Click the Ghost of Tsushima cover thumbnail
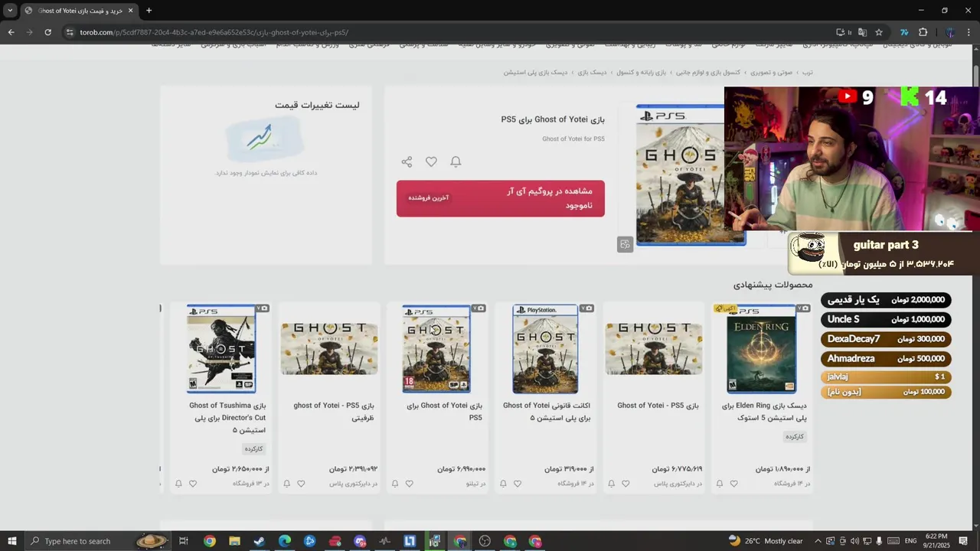 coord(221,349)
